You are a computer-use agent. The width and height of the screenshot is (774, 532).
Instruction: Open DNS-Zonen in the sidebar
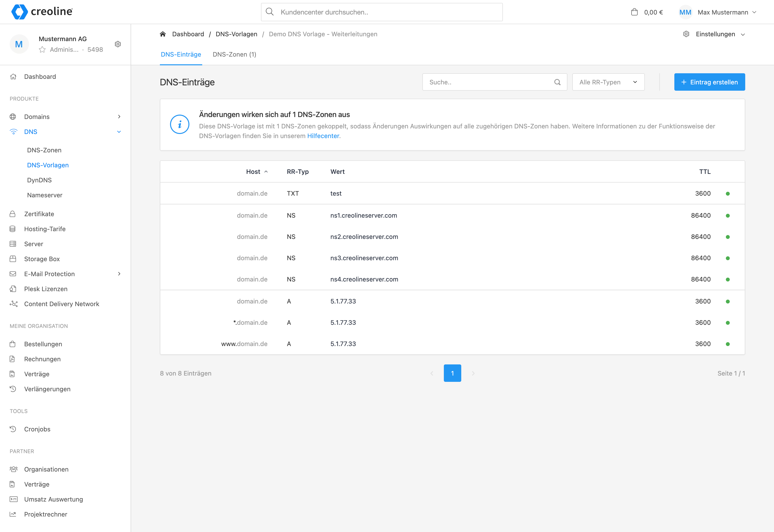44,150
